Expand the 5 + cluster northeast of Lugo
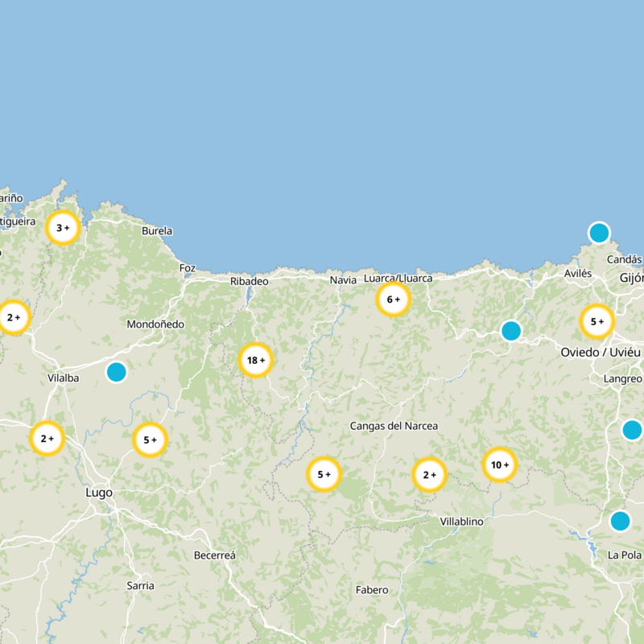This screenshot has width=644, height=644. pos(151,440)
